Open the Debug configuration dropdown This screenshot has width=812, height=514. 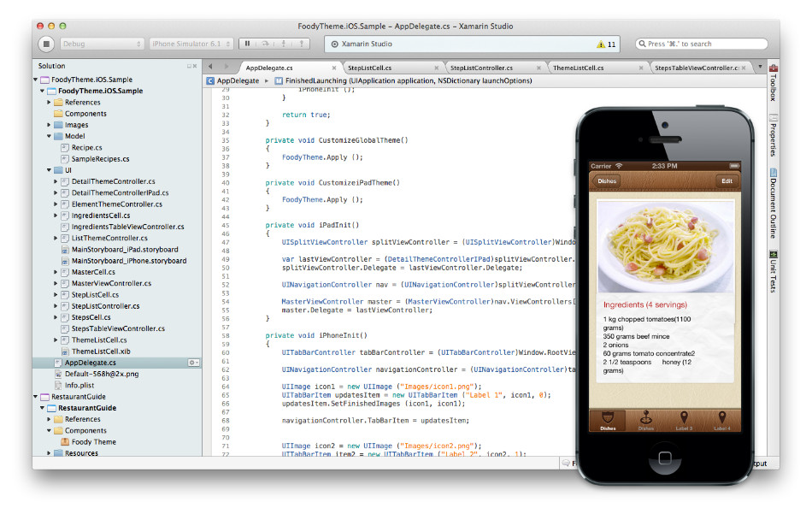point(102,44)
